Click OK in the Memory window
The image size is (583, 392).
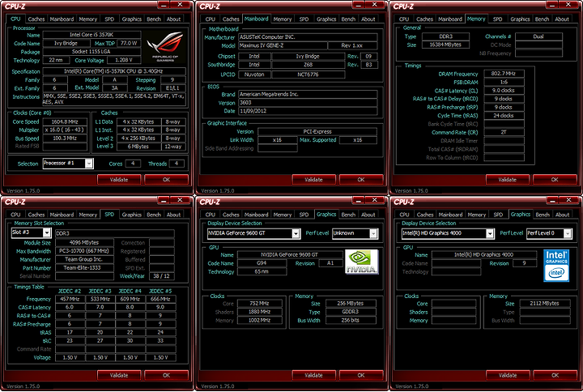(555, 180)
